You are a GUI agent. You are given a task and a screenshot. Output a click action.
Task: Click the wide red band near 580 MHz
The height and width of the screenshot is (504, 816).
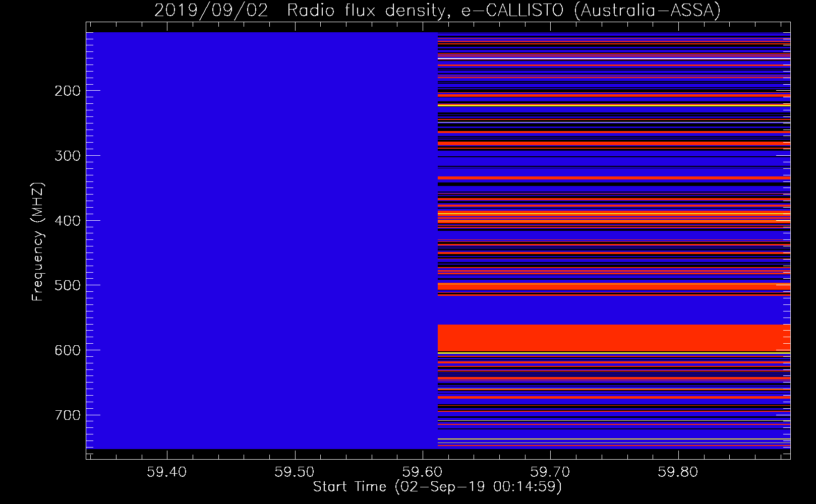click(x=614, y=338)
